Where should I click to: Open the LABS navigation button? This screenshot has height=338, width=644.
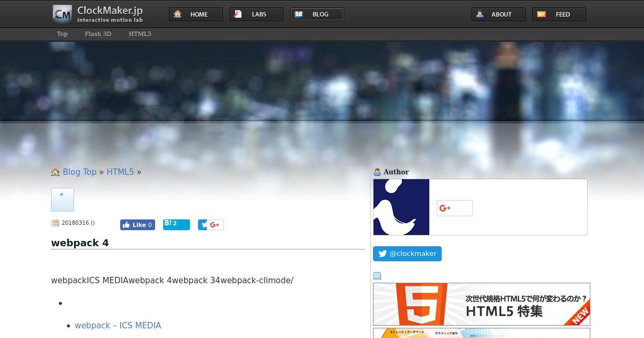(x=257, y=14)
